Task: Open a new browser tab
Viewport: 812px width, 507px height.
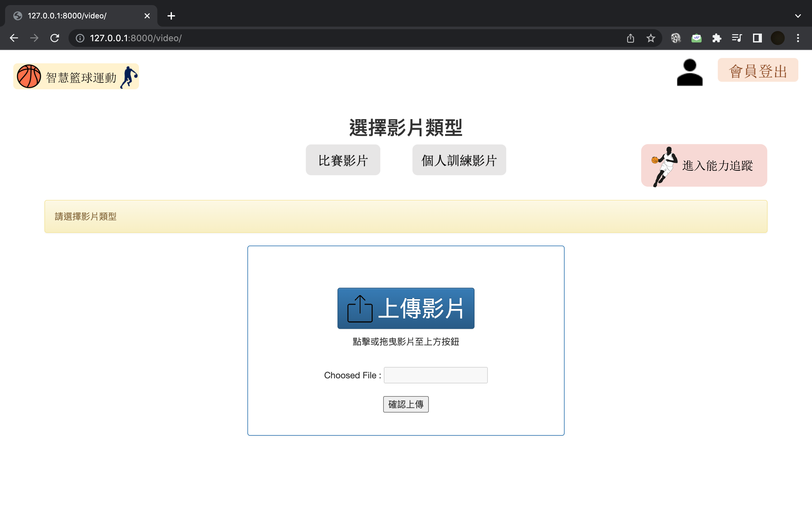Action: coord(171,16)
